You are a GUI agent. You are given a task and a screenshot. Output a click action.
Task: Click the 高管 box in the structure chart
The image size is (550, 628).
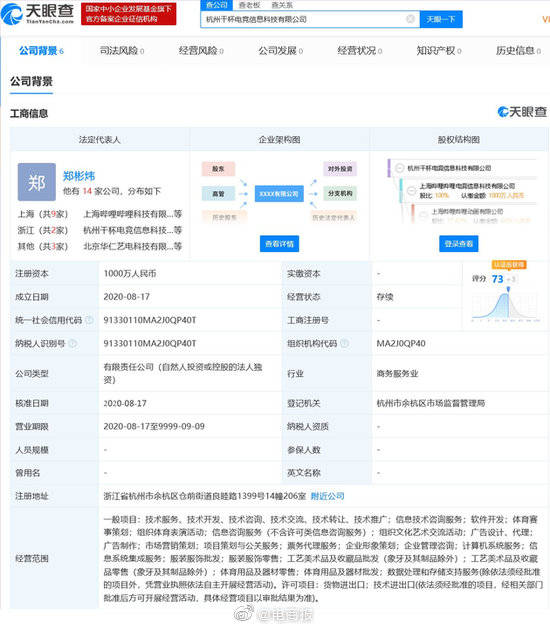pyautogui.click(x=218, y=194)
